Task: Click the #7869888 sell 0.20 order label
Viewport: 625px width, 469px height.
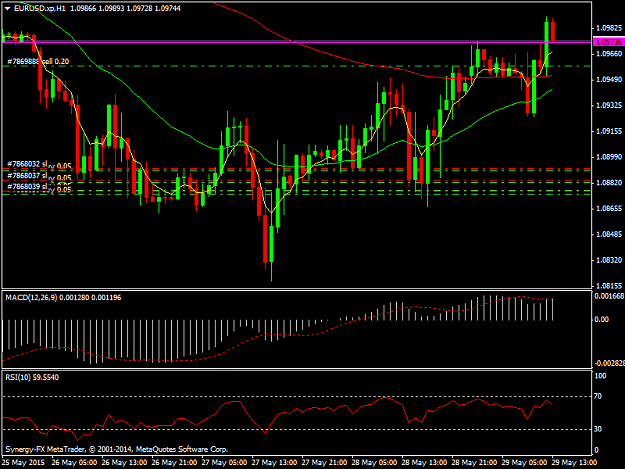Action: [x=38, y=61]
